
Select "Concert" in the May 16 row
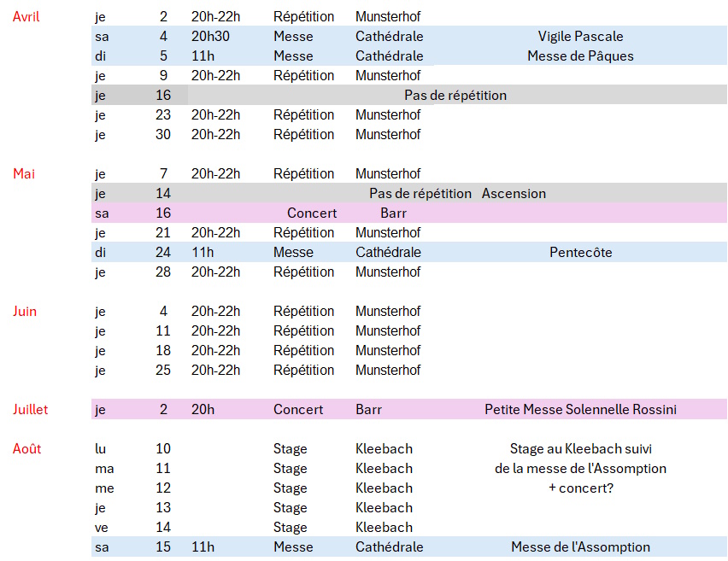click(x=312, y=213)
